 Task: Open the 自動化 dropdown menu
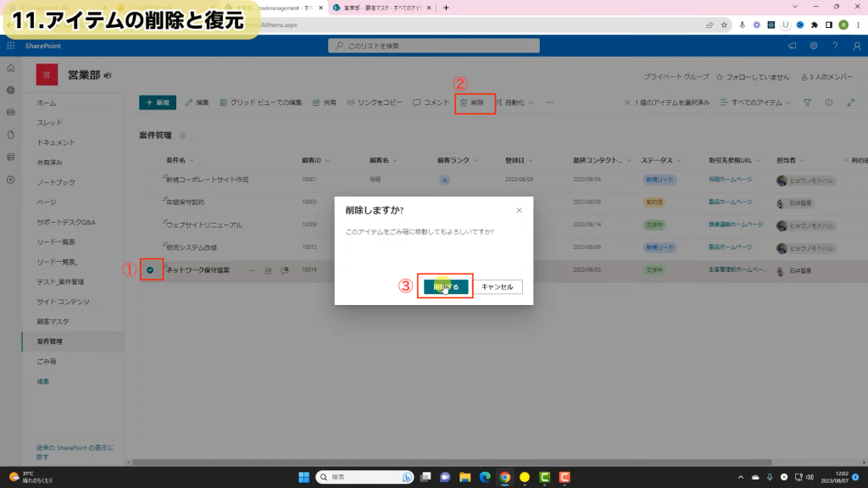coord(519,103)
